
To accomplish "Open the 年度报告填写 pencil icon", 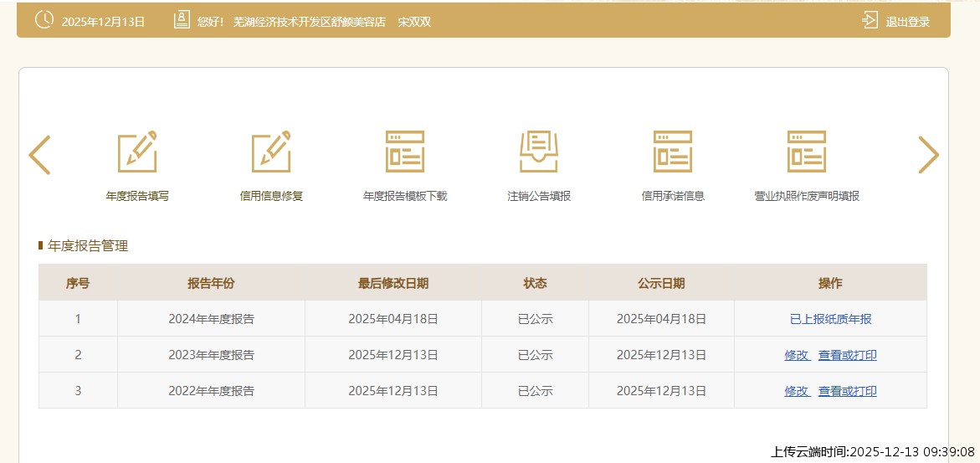I will point(137,152).
